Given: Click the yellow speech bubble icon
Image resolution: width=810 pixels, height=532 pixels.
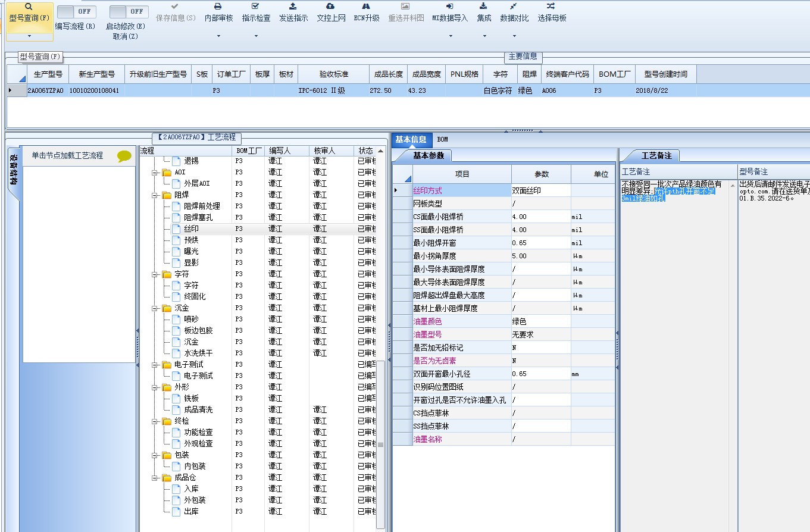Looking at the screenshot, I should (124, 156).
